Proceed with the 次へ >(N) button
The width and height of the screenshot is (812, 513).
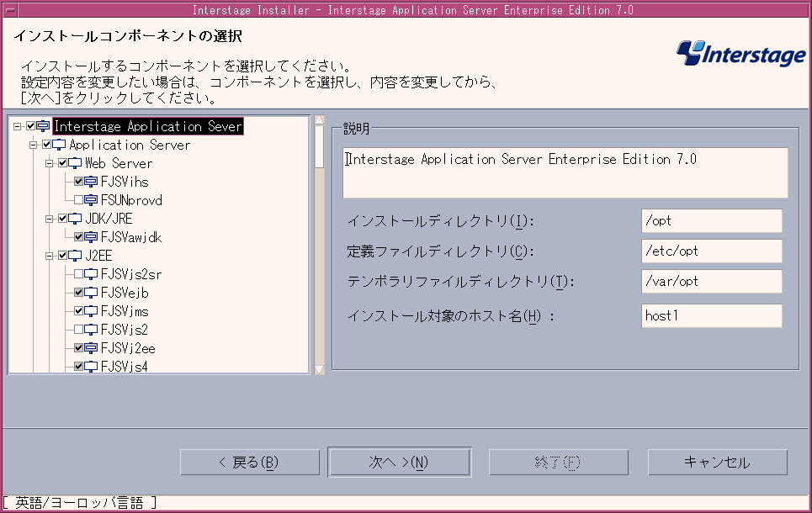(399, 463)
